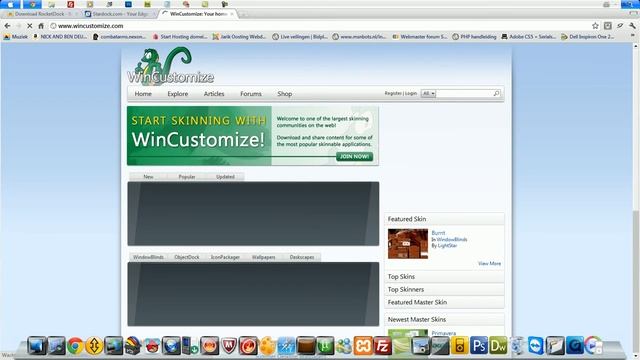Open the WindowBlinds link under Featured Skin
The width and height of the screenshot is (640, 360).
pyautogui.click(x=452, y=240)
